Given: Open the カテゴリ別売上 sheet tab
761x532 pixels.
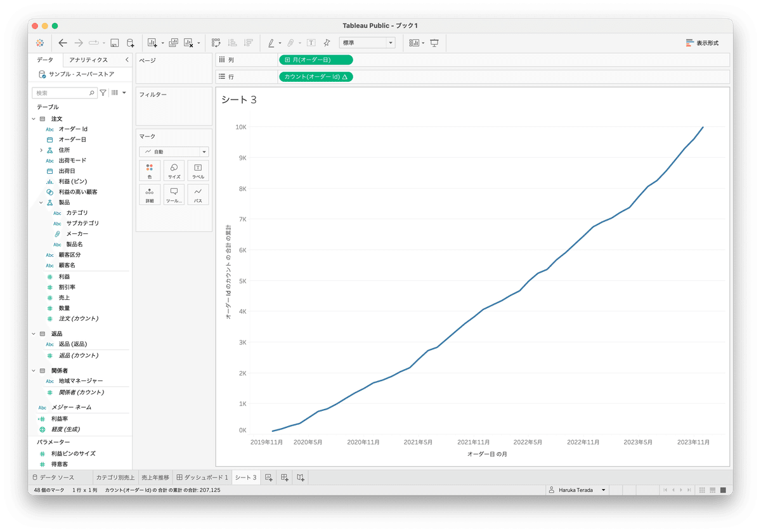Looking at the screenshot, I should 115,477.
